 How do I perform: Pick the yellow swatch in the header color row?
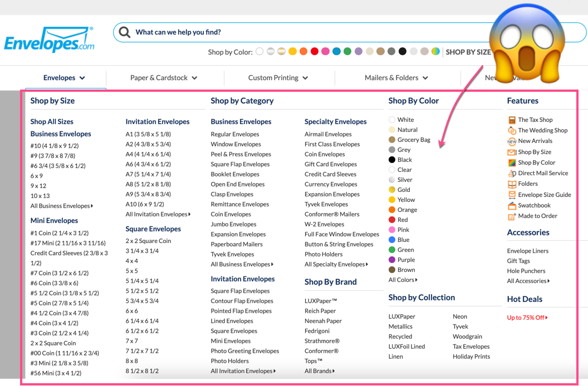tap(292, 51)
